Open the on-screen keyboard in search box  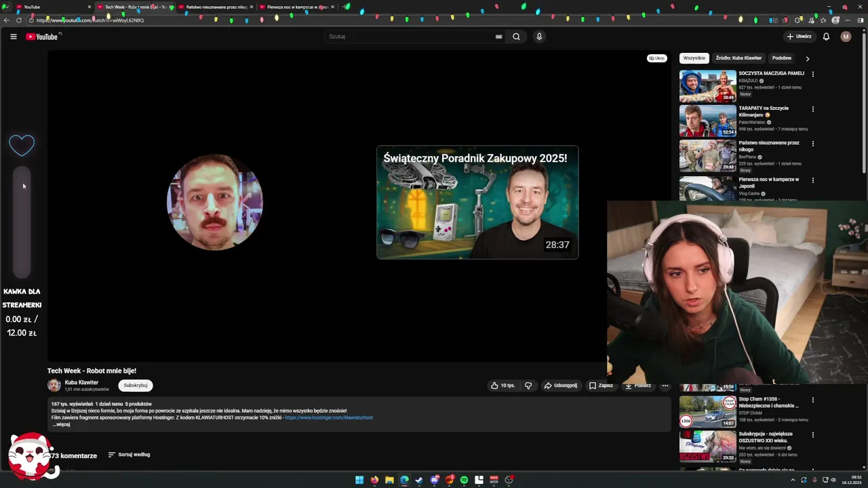point(498,37)
